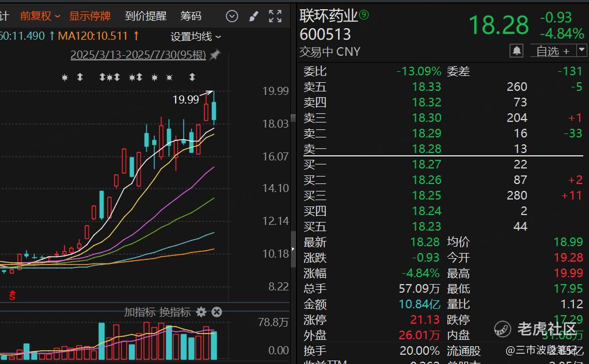Image resolution: width=589 pixels, height=364 pixels.
Task: Click the 今开 value 19.28
Action: point(568,258)
